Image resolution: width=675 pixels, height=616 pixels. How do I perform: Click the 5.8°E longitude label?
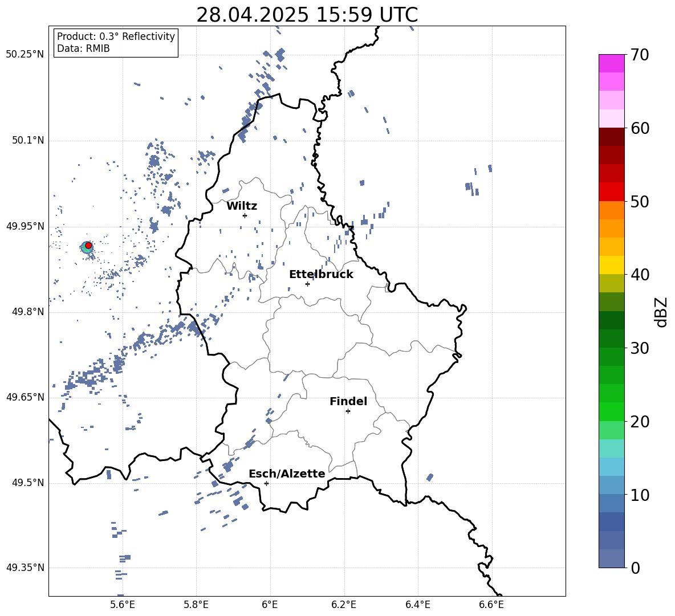click(x=196, y=605)
